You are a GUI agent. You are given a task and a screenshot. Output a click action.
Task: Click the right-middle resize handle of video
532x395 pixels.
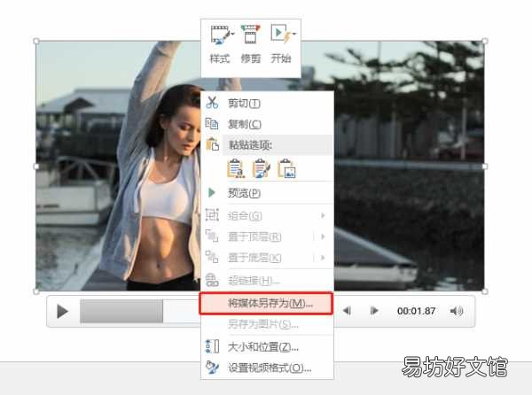[485, 166]
